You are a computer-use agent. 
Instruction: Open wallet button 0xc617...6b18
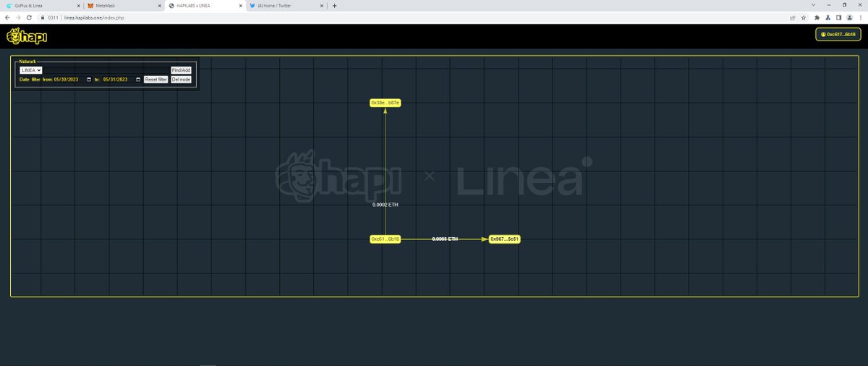tap(838, 34)
